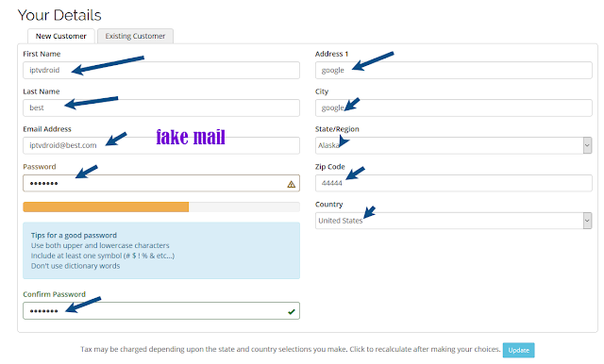Image resolution: width=604 pixels, height=364 pixels.
Task: Focus the Password field
Action: 161,183
